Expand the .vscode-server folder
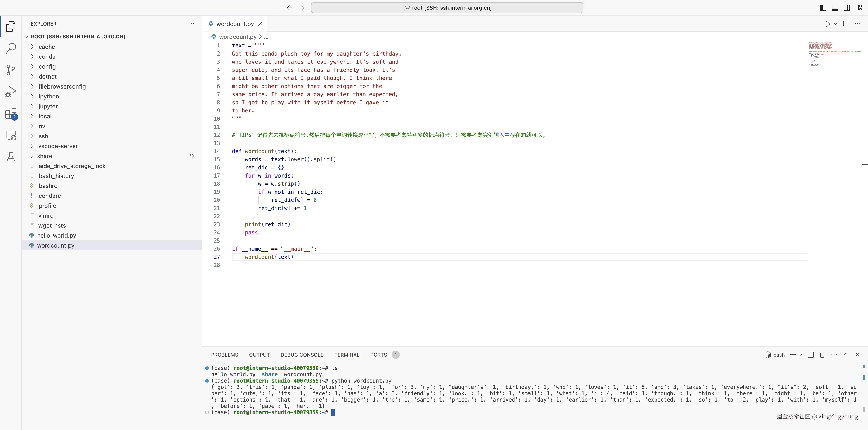The image size is (868, 430). pyautogui.click(x=57, y=146)
